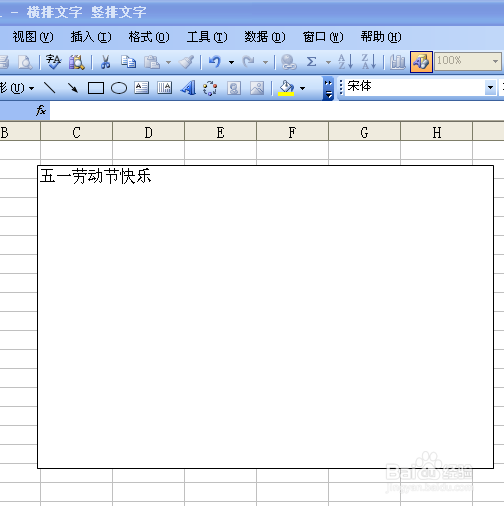Image resolution: width=504 pixels, height=506 pixels.
Task: Click the Print Preview icon
Action: [25, 62]
